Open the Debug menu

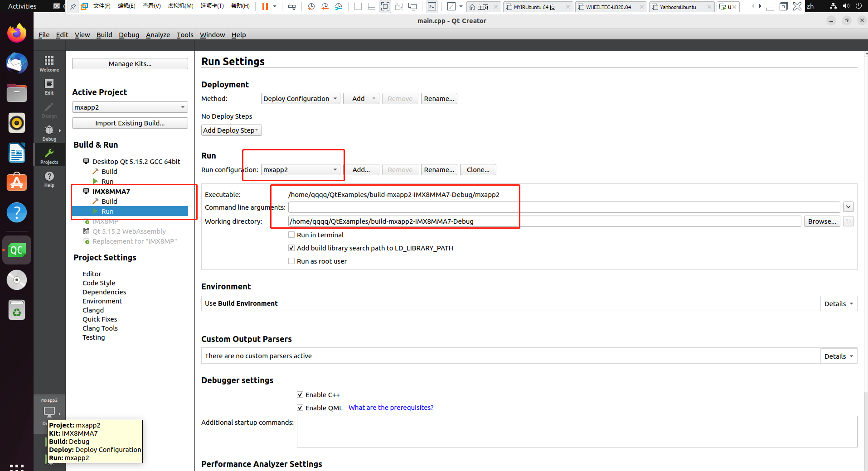tap(129, 35)
